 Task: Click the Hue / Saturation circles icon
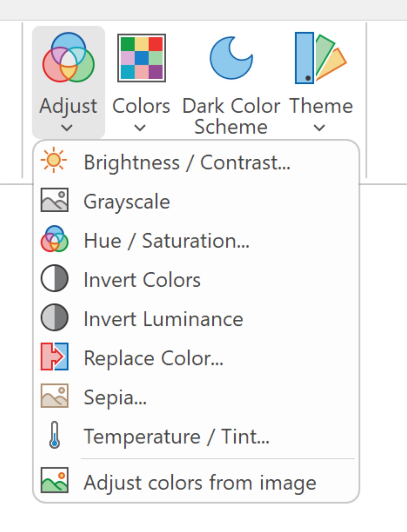[x=54, y=239]
